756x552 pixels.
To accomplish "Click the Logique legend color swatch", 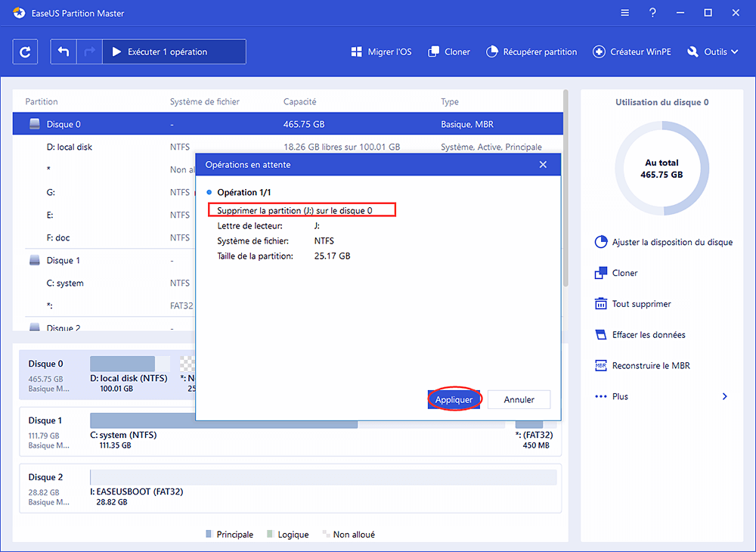I will click(x=270, y=534).
